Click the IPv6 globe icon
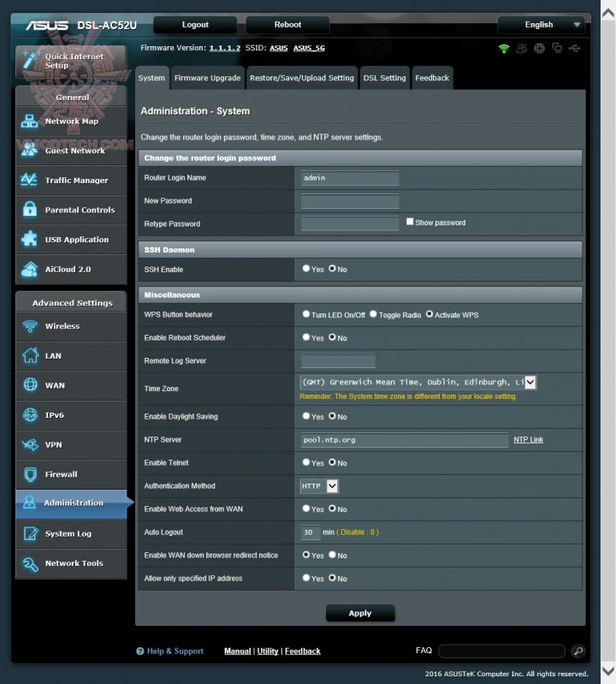This screenshot has width=616, height=684. pyautogui.click(x=30, y=415)
